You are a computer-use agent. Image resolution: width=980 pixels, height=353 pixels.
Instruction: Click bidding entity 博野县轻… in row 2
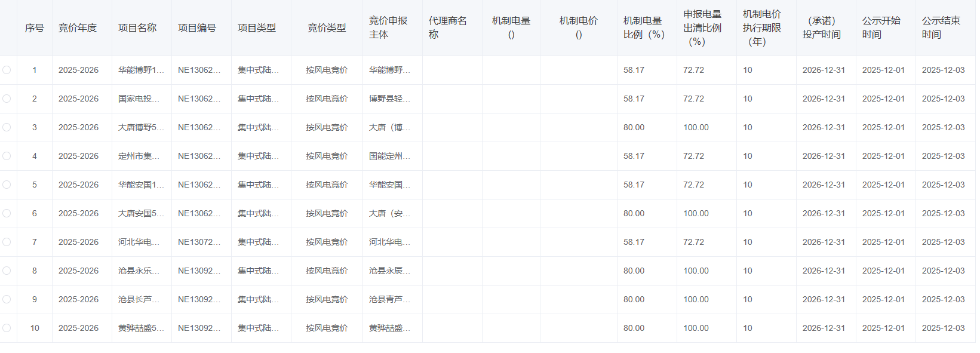pyautogui.click(x=389, y=99)
